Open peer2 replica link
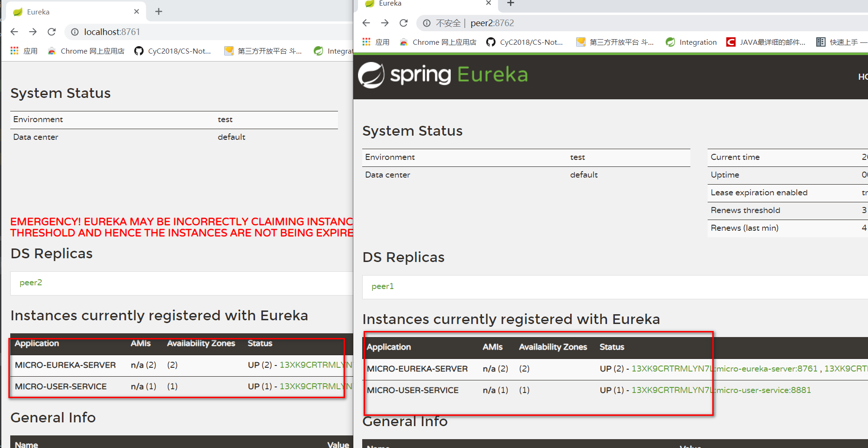This screenshot has width=868, height=448. point(31,283)
